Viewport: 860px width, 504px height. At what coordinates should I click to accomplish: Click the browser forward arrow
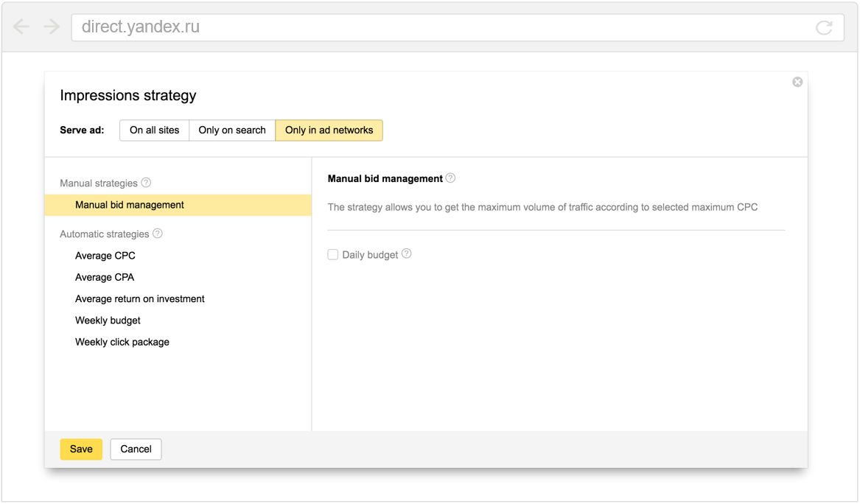pyautogui.click(x=51, y=27)
